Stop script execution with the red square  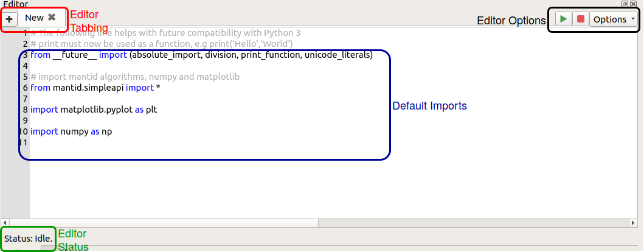(x=581, y=19)
